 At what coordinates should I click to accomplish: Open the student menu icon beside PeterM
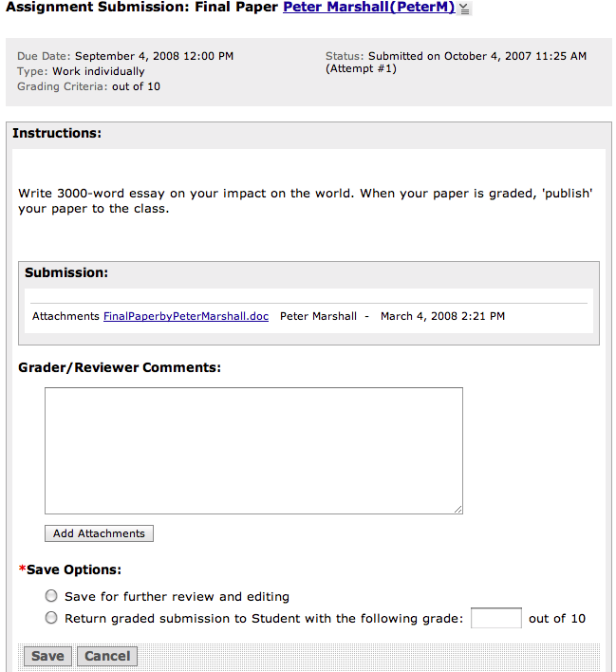[463, 9]
